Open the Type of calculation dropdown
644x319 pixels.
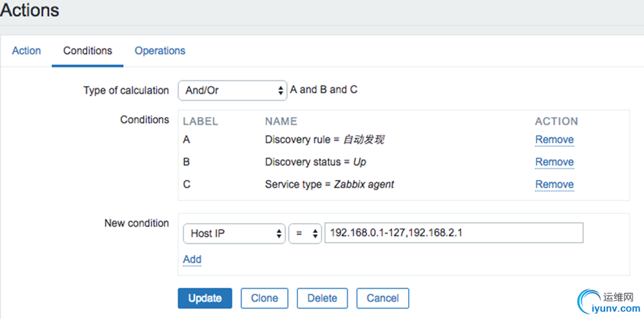click(x=232, y=91)
